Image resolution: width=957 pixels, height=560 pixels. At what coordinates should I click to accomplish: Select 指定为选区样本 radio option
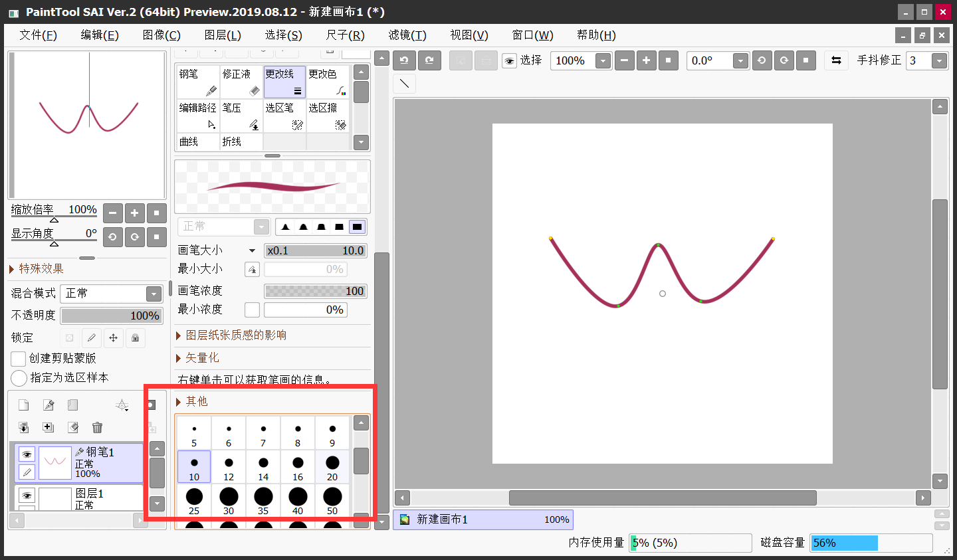(x=19, y=378)
